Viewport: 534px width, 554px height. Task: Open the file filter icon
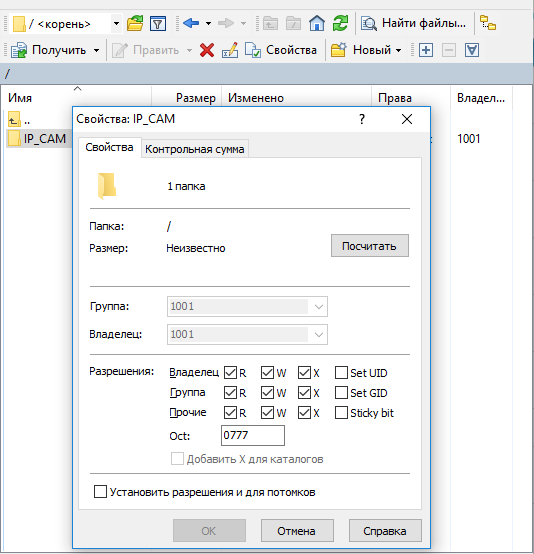coord(158,24)
